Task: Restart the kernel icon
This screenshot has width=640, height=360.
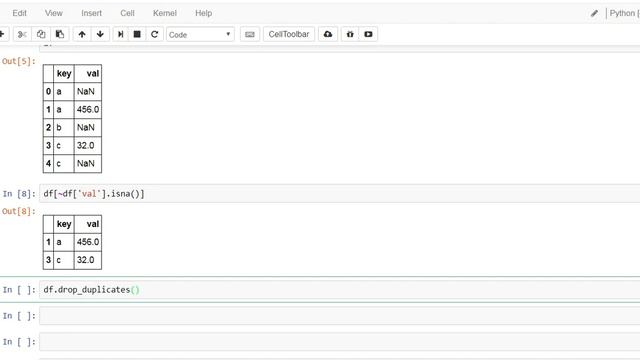Action: click(154, 34)
